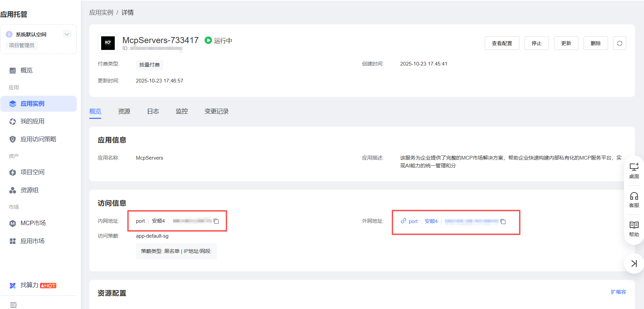Copy the external network address

(503, 222)
